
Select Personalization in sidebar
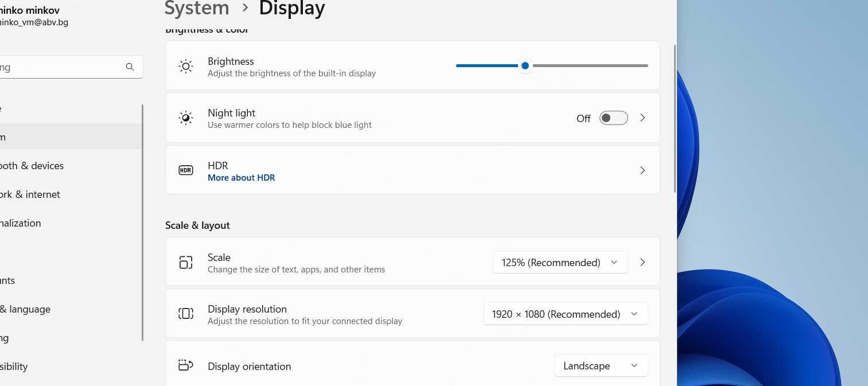[x=20, y=223]
